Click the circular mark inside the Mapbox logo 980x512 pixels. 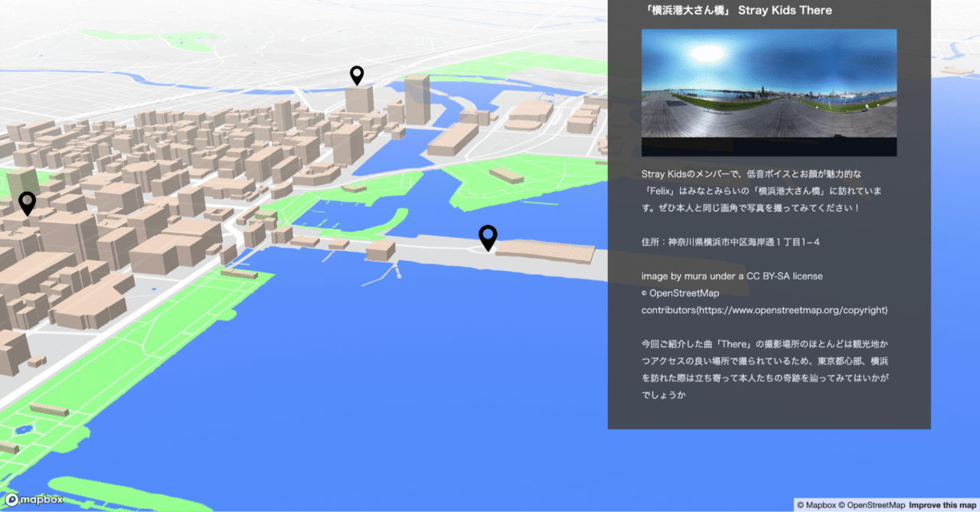(x=11, y=498)
